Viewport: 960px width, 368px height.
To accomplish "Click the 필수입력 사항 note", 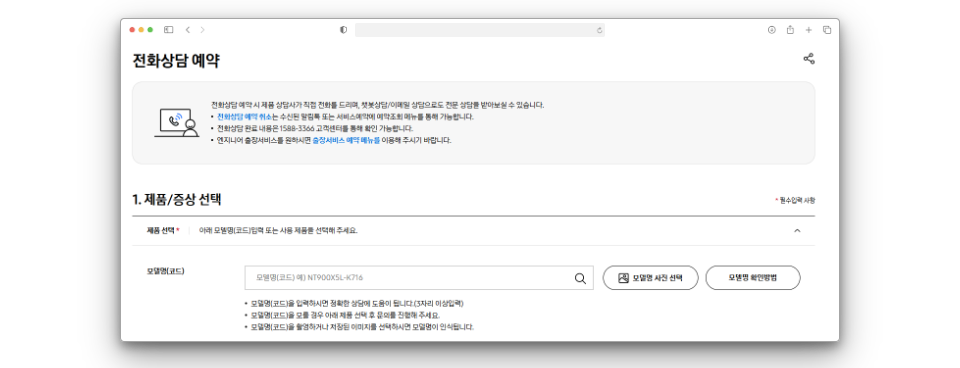I will pos(795,200).
